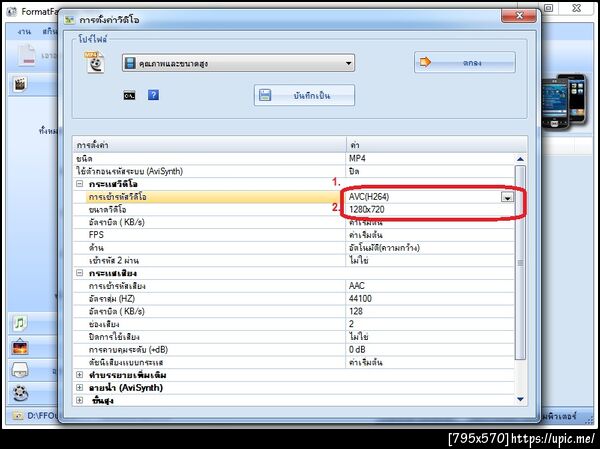
Task: Click the command-line icon in profile section
Action: [129, 95]
